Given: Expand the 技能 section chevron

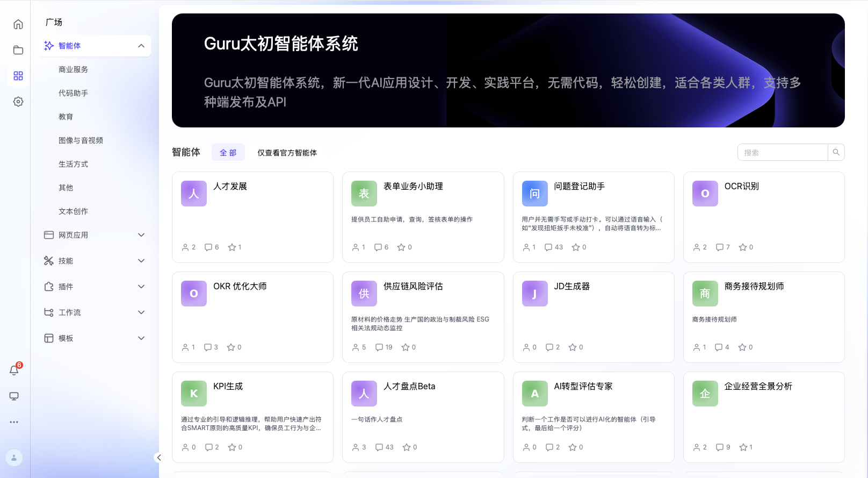Looking at the screenshot, I should coord(141,261).
